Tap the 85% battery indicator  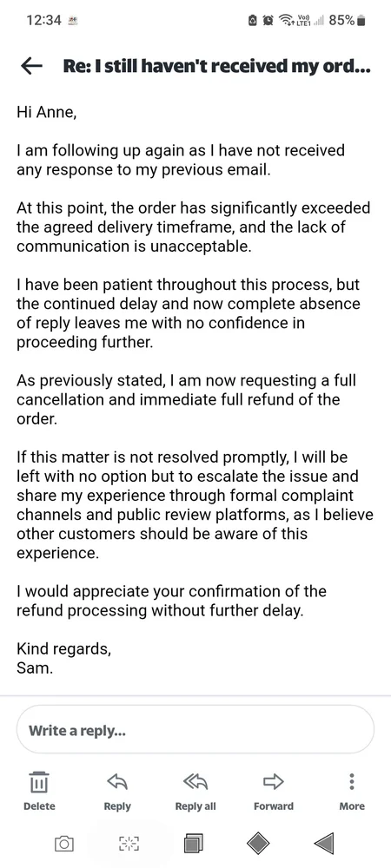point(348,21)
